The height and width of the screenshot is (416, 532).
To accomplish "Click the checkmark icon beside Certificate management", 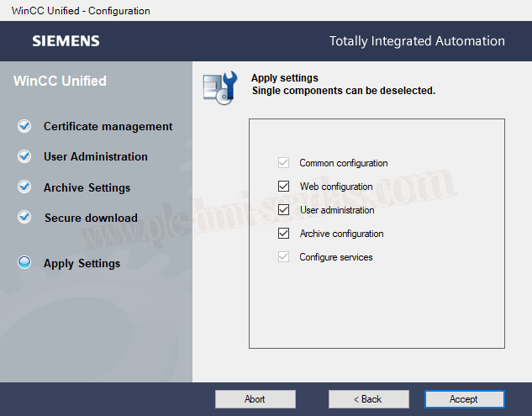I will point(24,126).
